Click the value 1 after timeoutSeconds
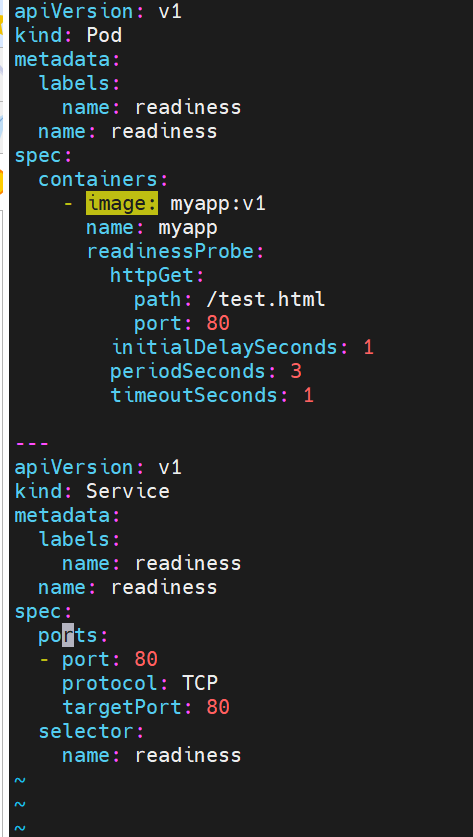 pos(309,396)
